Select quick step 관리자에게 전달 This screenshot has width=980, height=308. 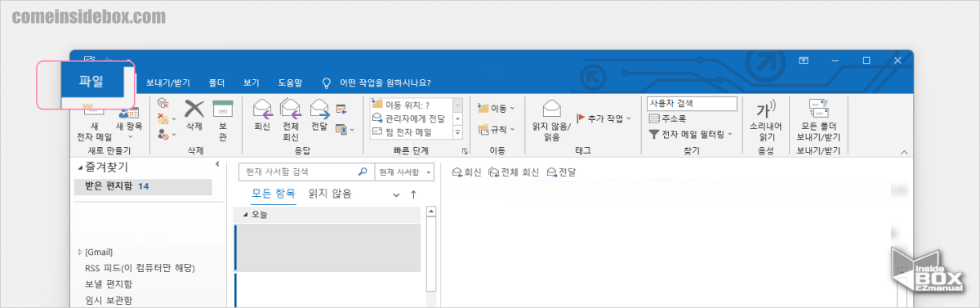pos(411,118)
